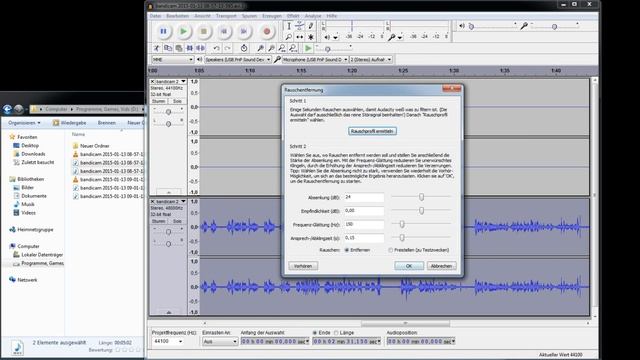The image size is (640, 360).
Task: Click the green Play-at-speed icon
Action: [x=308, y=49]
